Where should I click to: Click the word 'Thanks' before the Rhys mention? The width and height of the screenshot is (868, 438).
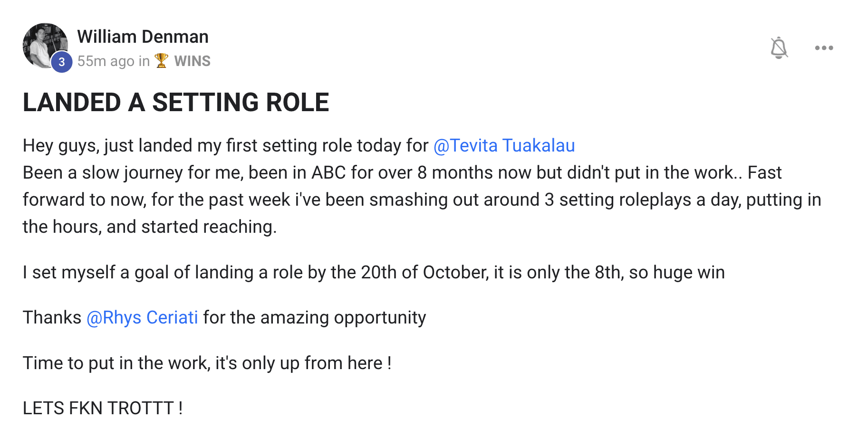(52, 317)
